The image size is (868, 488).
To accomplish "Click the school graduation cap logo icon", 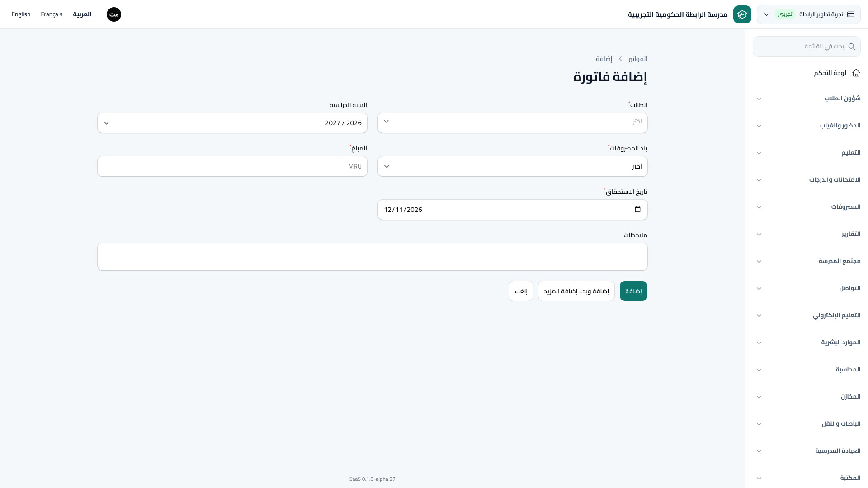I will pyautogui.click(x=742, y=14).
